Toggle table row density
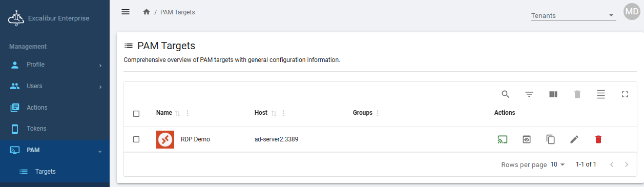 click(601, 94)
